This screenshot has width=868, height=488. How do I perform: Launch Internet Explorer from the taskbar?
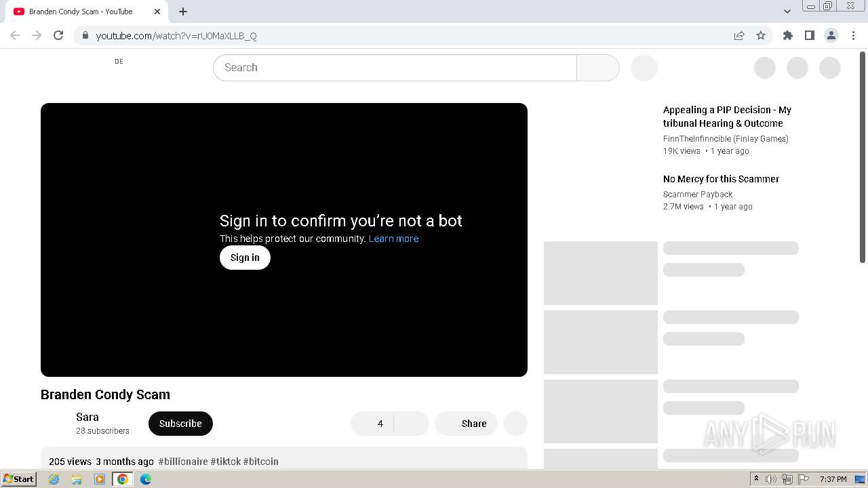pos(54,479)
